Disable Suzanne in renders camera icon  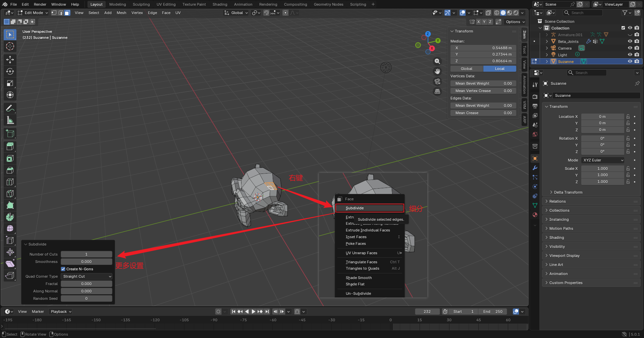637,62
